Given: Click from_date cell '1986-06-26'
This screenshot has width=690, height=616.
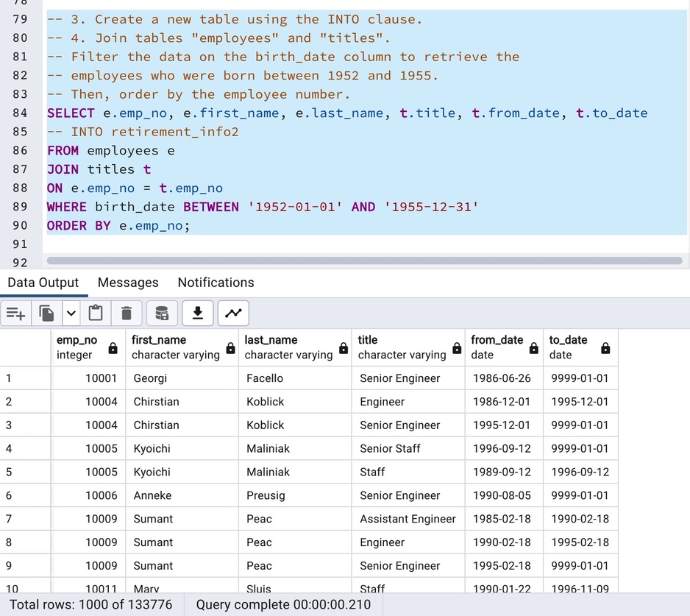Looking at the screenshot, I should [505, 378].
